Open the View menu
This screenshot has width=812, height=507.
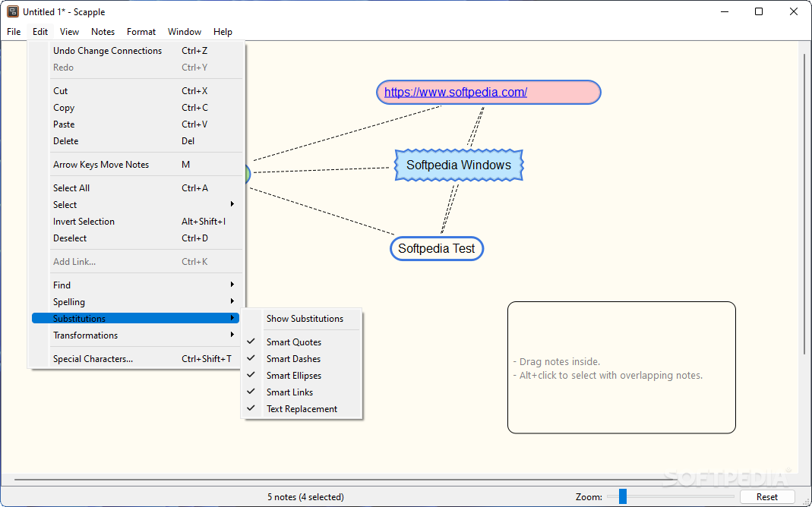[x=69, y=32]
